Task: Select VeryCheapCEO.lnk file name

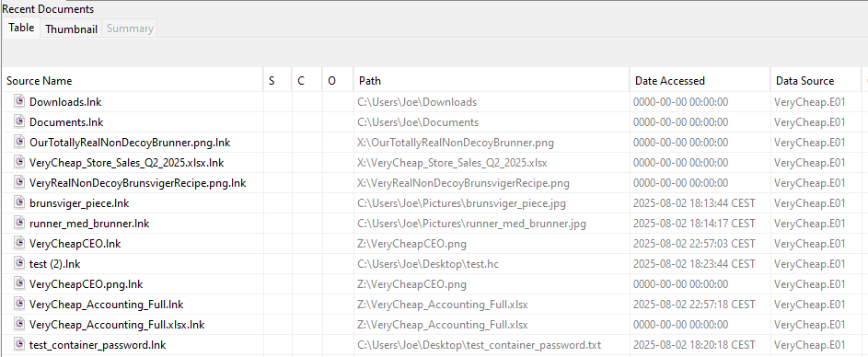Action: (x=75, y=244)
